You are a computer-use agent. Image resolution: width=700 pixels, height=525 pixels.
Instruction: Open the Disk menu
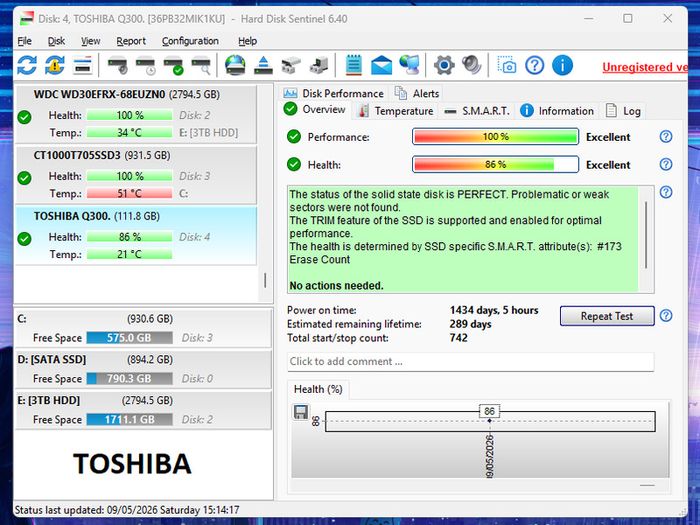pos(56,41)
